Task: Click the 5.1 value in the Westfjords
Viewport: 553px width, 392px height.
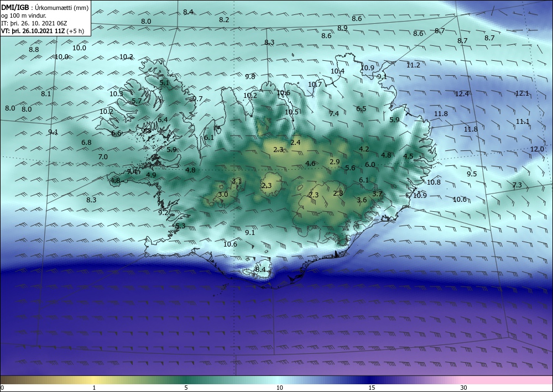Action: [164, 83]
